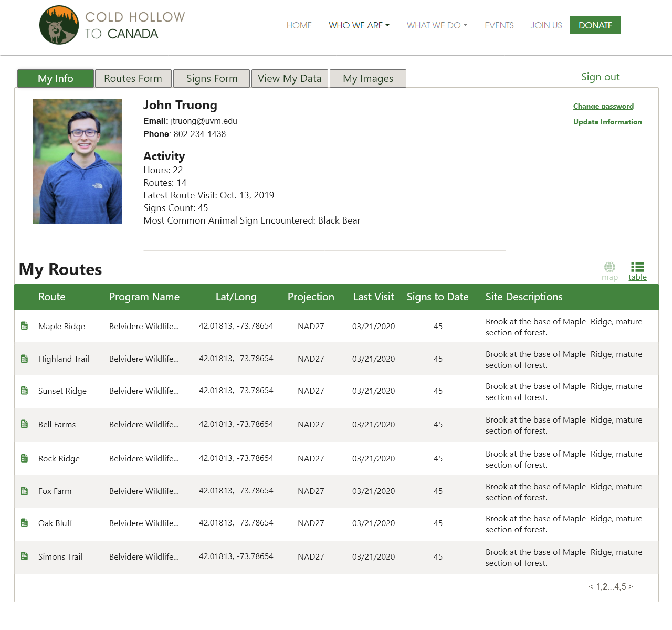Click the Update Information link

point(607,122)
